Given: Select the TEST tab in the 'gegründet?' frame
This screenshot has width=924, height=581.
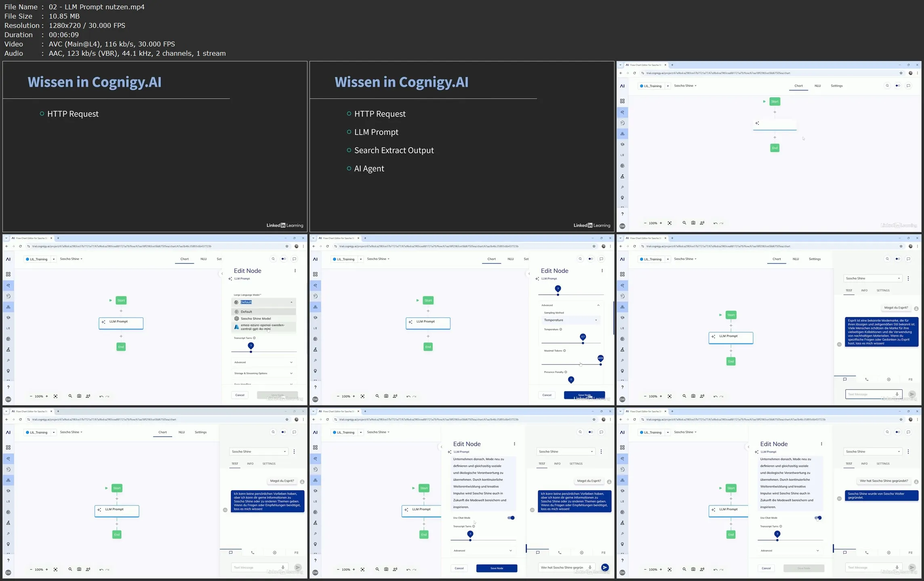Looking at the screenshot, I should [x=849, y=464].
